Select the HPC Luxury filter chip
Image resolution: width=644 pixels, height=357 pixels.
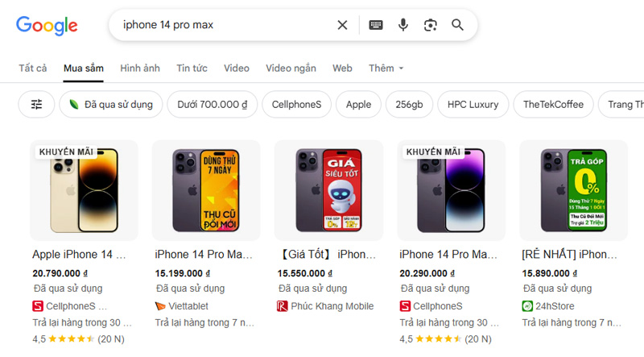click(x=473, y=105)
